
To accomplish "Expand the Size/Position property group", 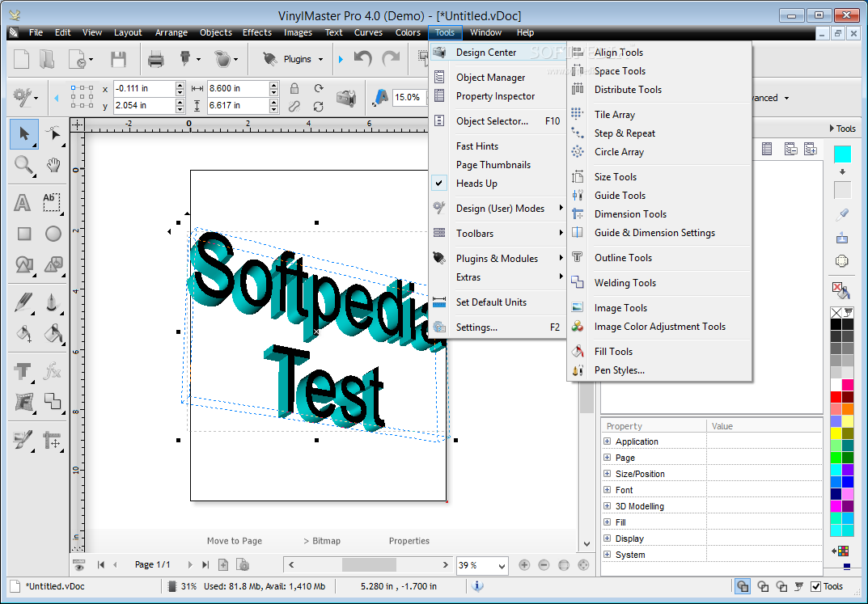I will tap(607, 474).
